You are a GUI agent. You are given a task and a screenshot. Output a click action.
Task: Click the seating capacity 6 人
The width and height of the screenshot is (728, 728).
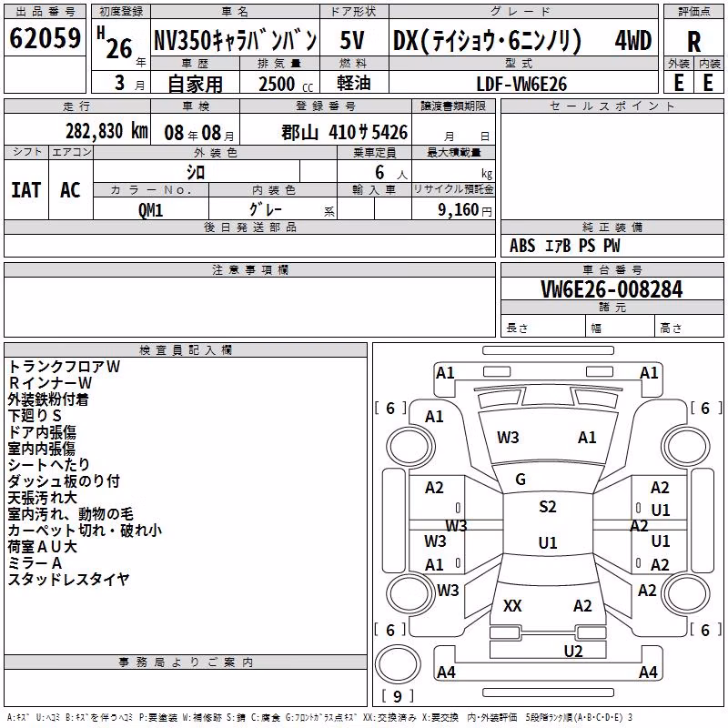[390, 173]
